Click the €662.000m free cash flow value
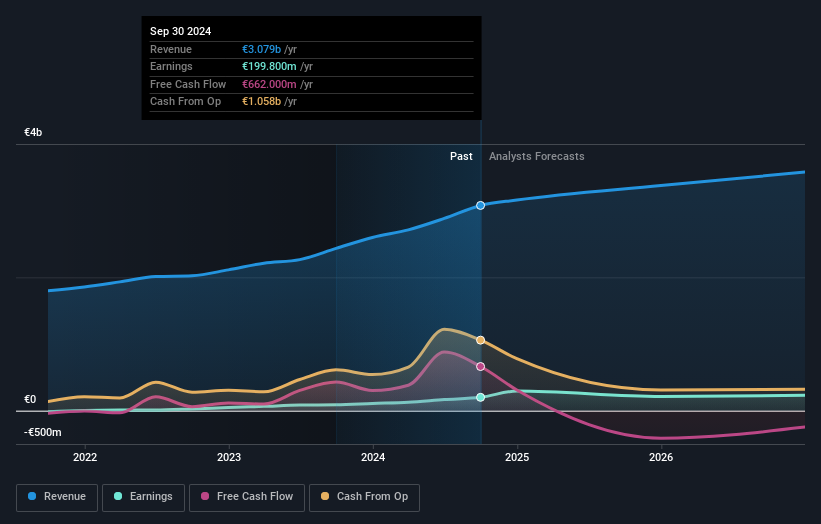 269,84
